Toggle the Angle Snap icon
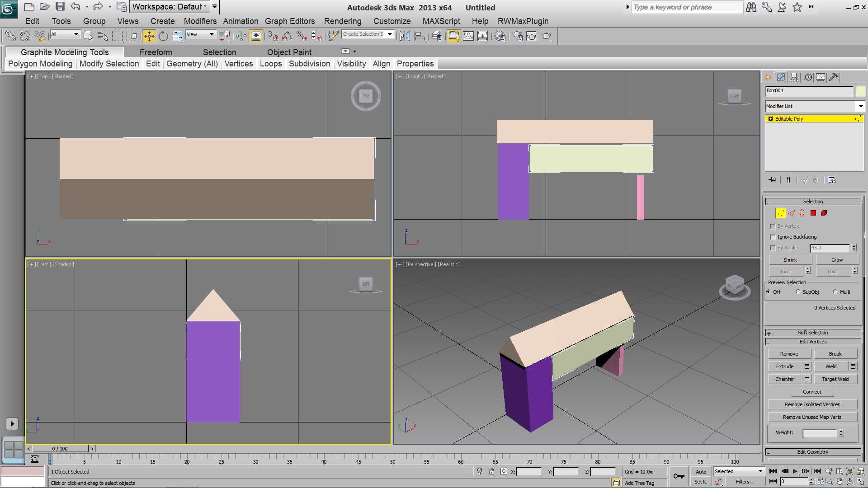 pyautogui.click(x=287, y=36)
